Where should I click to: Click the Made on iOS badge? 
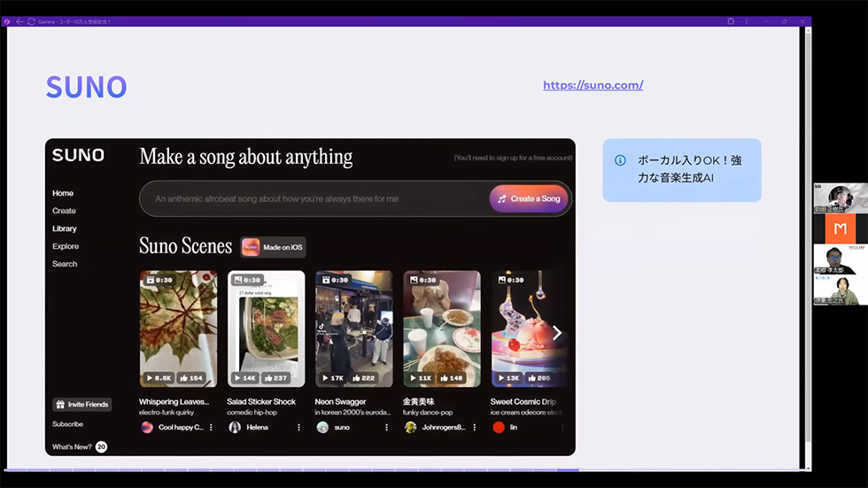tap(273, 247)
